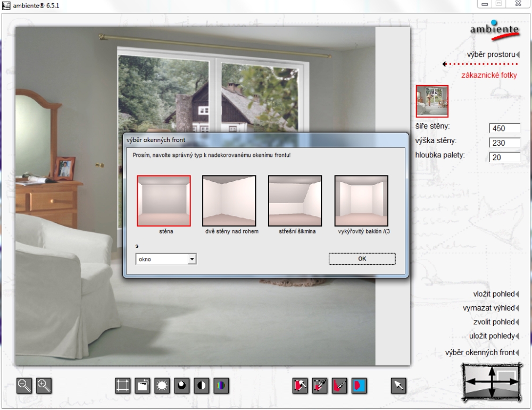Click the rotate image icon

pyautogui.click(x=142, y=386)
